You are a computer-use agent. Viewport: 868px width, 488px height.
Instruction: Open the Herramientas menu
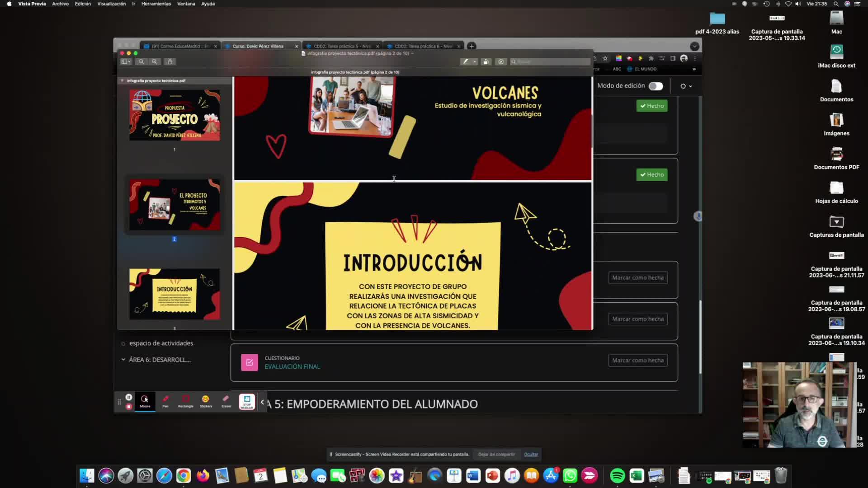click(x=156, y=4)
